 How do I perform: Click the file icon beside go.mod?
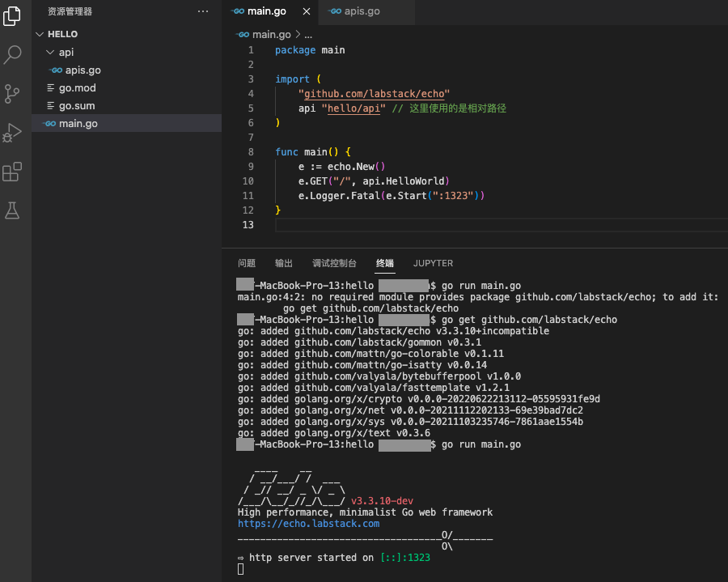pyautogui.click(x=51, y=87)
